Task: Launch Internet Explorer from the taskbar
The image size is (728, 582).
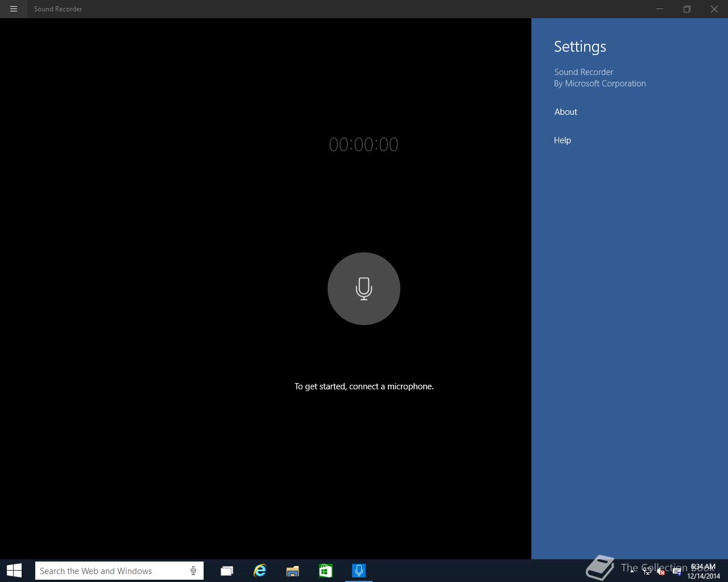Action: click(x=259, y=571)
